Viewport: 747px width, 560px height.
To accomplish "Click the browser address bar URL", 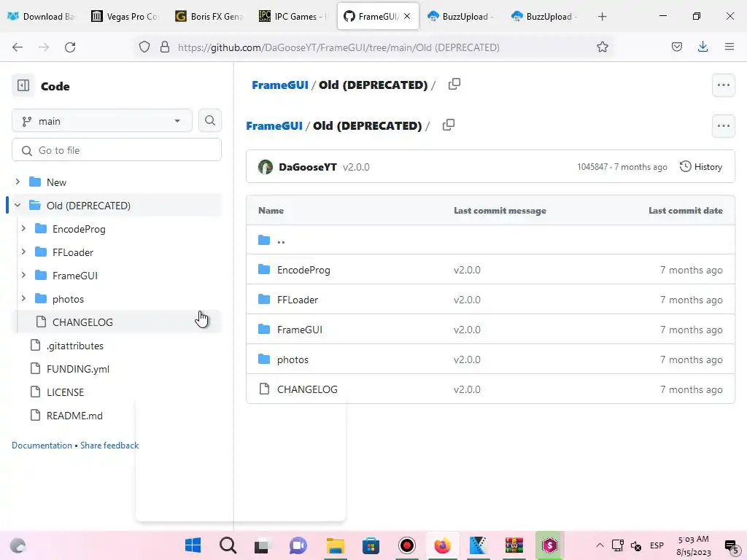I will 338,47.
